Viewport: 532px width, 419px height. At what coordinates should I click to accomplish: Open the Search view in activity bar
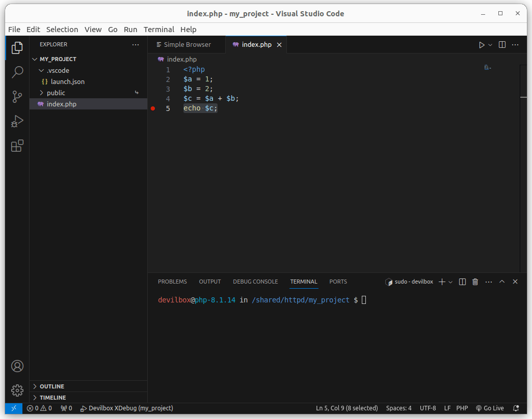click(17, 72)
